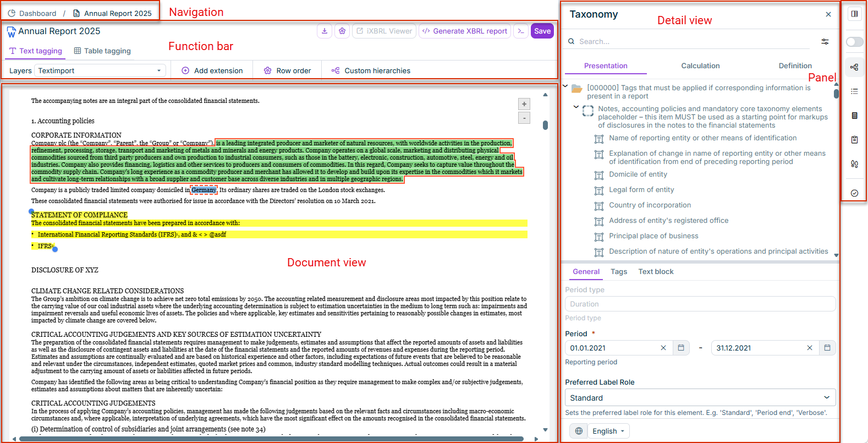Screen dimensions: 868x443
Task: Click the Save button
Action: (542, 31)
